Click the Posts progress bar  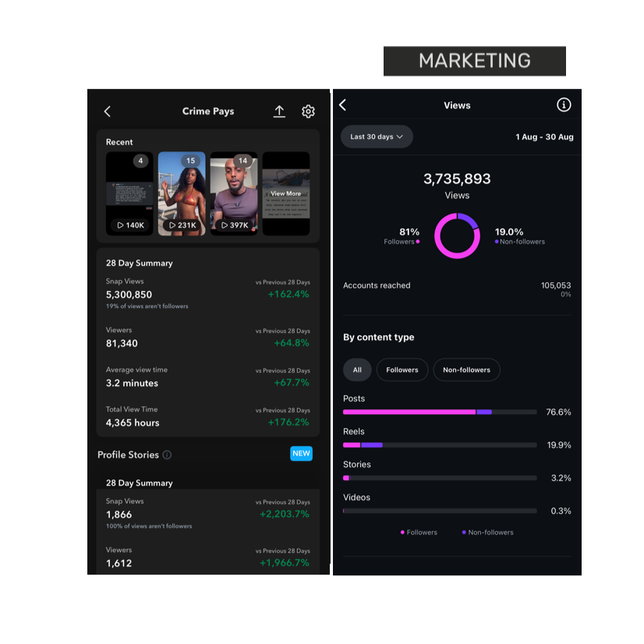click(x=440, y=412)
